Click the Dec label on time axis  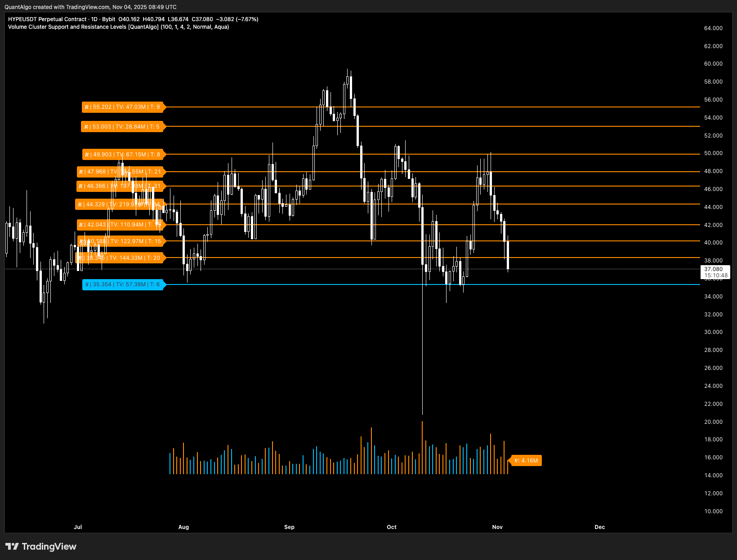(x=600, y=527)
